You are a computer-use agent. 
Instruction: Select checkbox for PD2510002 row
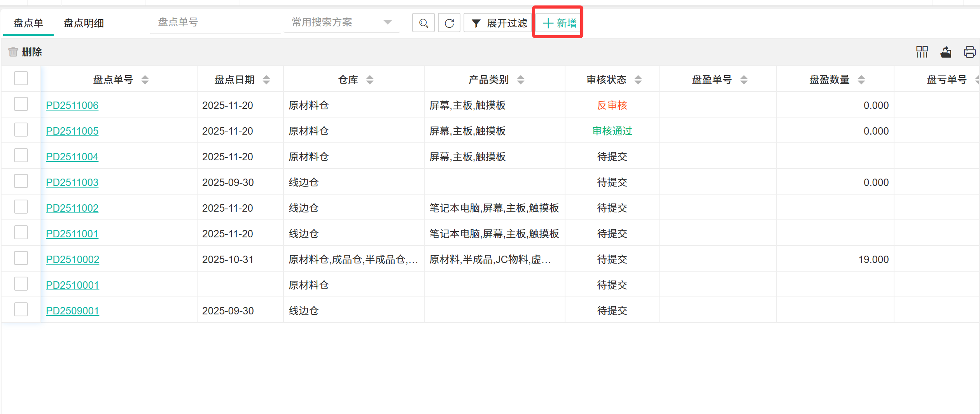[21, 258]
